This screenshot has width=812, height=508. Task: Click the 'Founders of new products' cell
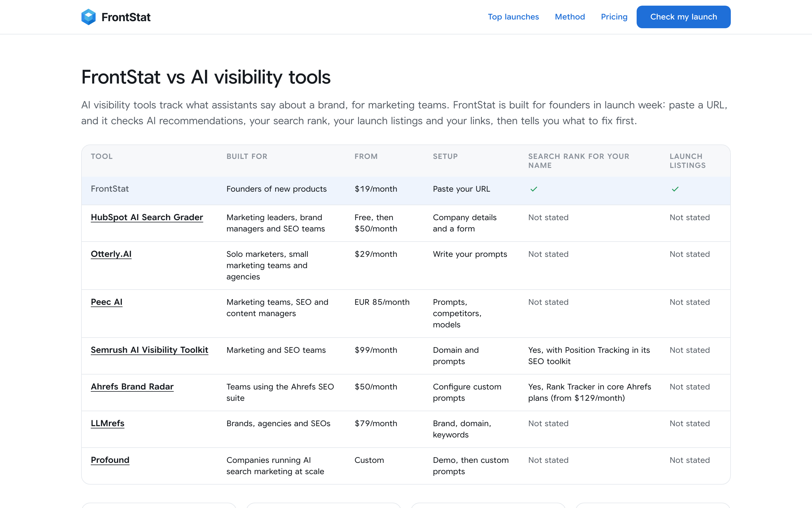click(x=277, y=189)
